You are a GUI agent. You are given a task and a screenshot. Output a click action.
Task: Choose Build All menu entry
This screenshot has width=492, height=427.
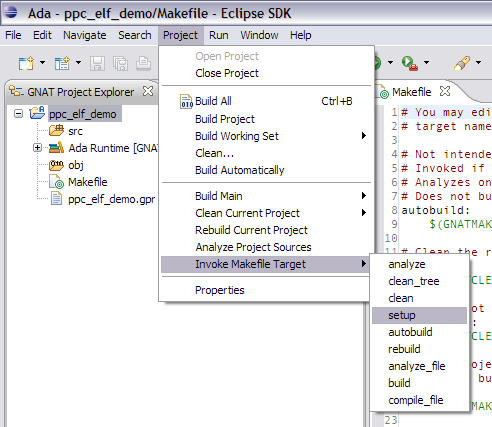(x=266, y=101)
